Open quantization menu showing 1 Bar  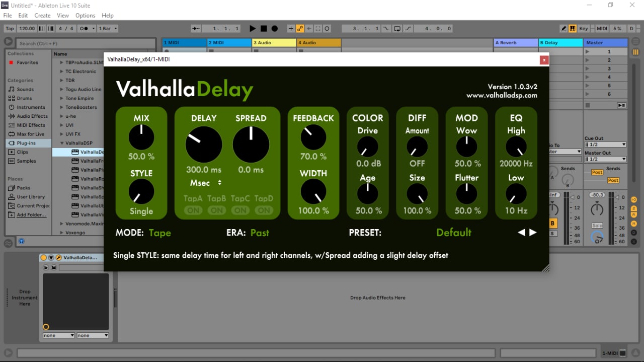coord(108,29)
